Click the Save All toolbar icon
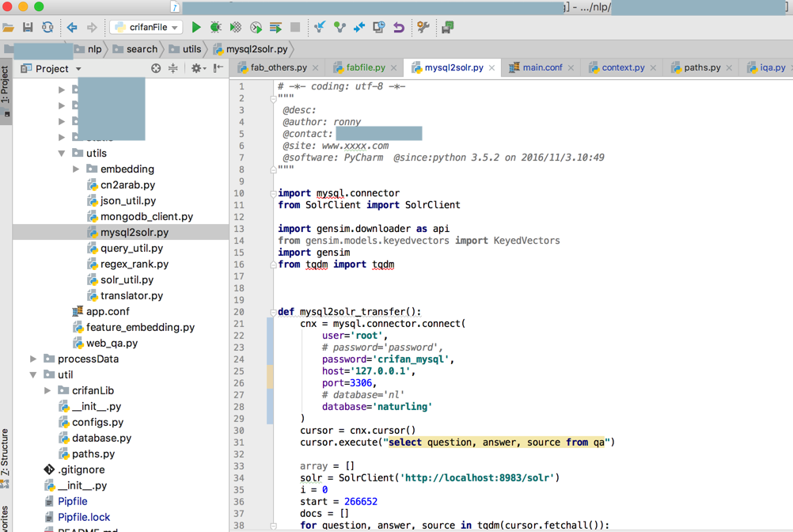Screen dimensions: 793x532 coord(28,27)
